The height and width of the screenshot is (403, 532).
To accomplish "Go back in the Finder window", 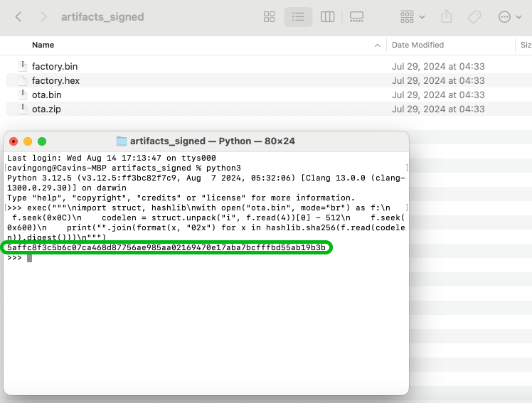I will [18, 16].
